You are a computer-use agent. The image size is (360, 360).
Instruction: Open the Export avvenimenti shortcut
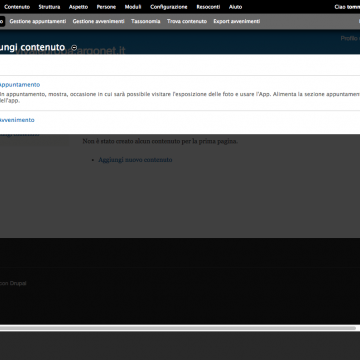(237, 21)
